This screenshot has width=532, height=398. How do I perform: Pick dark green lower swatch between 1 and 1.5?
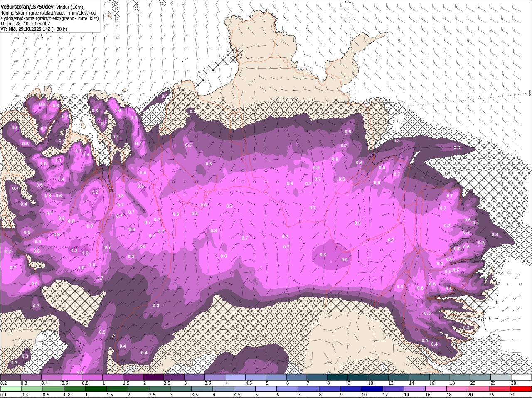96,389
